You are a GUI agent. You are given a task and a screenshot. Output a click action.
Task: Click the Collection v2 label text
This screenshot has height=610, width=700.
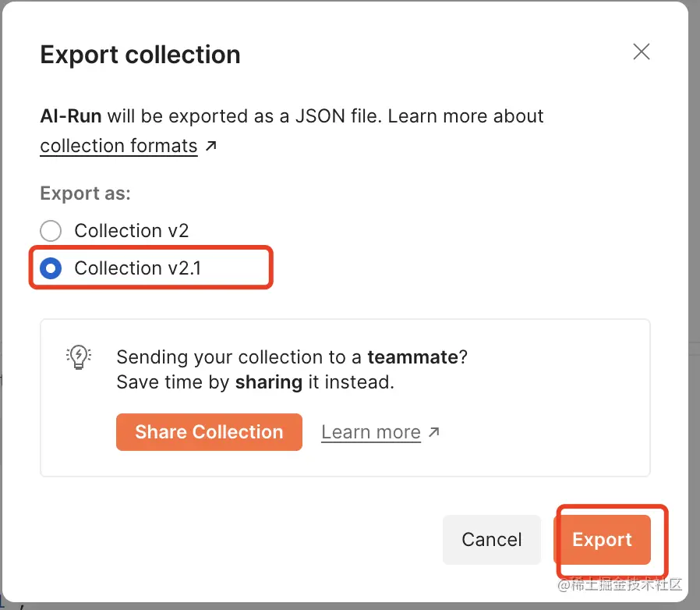(x=132, y=231)
